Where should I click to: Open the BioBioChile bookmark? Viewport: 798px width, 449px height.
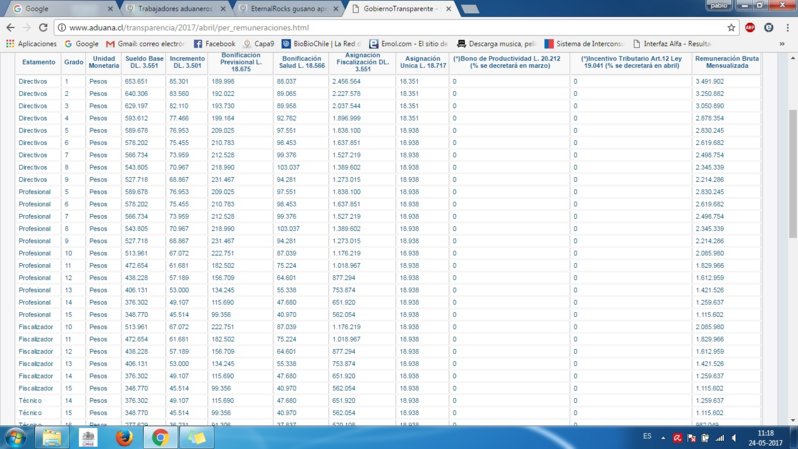click(321, 44)
